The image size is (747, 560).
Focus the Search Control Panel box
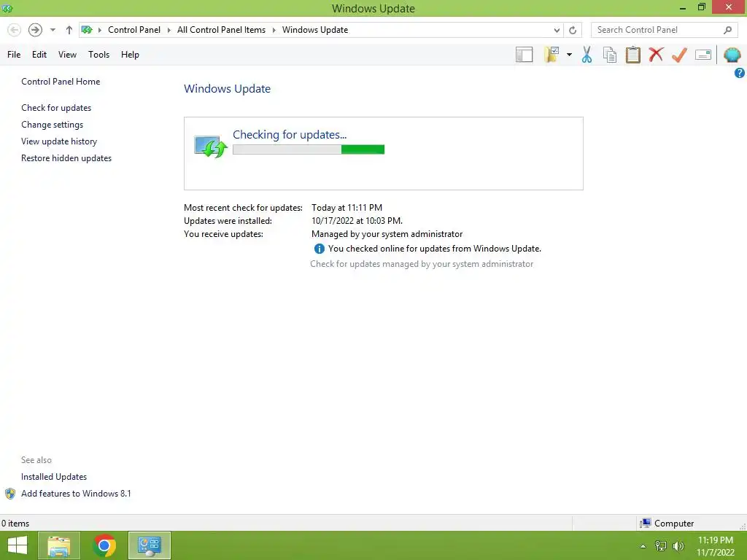pos(665,30)
